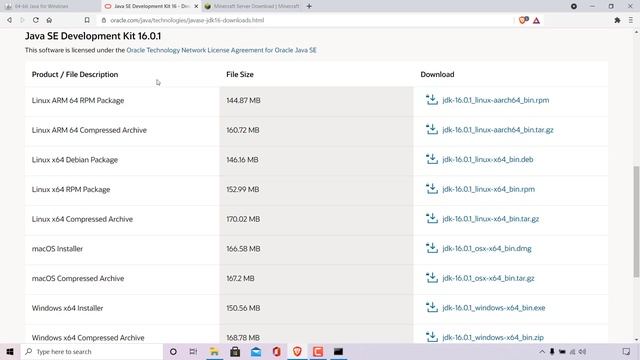This screenshot has width=640, height=360.
Task: Download jdk-16.0.1_linux-aarch64_bin.tar.gz
Action: click(498, 130)
